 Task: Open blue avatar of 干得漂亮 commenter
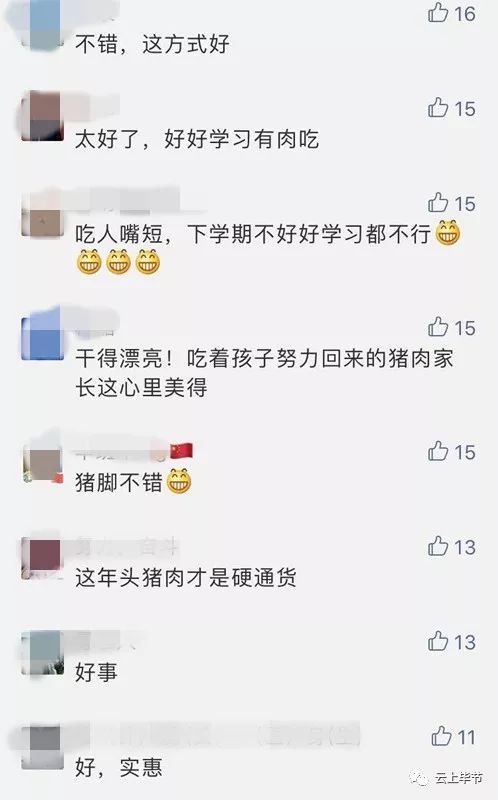(43, 338)
